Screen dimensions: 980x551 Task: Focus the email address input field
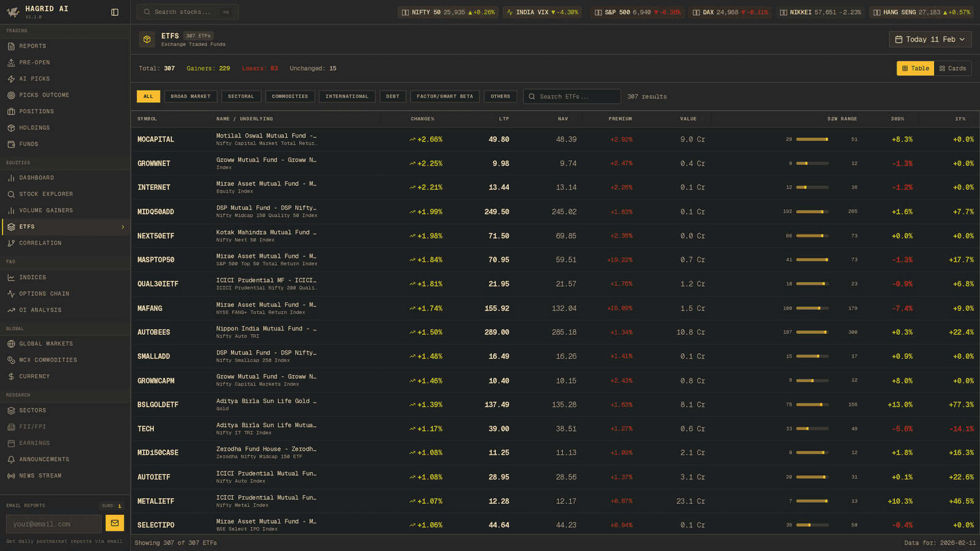pyautogui.click(x=54, y=524)
